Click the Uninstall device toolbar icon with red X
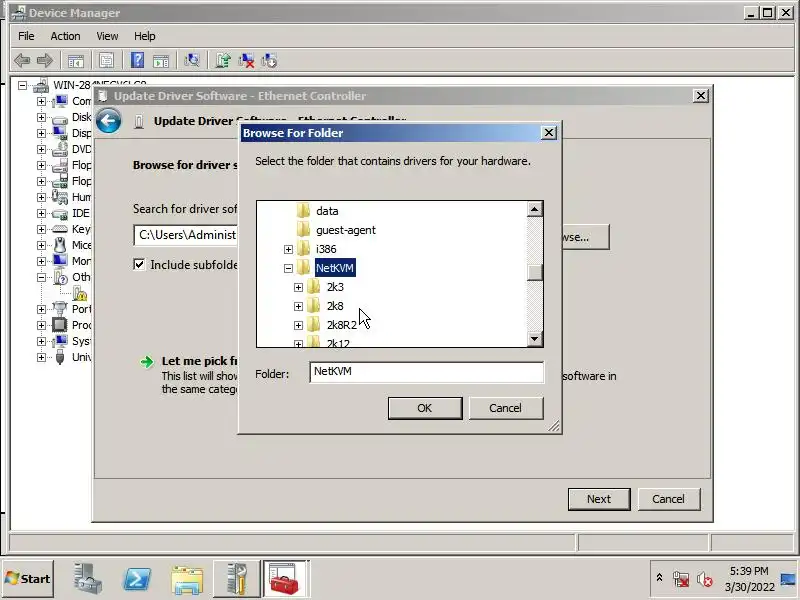The width and height of the screenshot is (800, 600). pos(246,61)
